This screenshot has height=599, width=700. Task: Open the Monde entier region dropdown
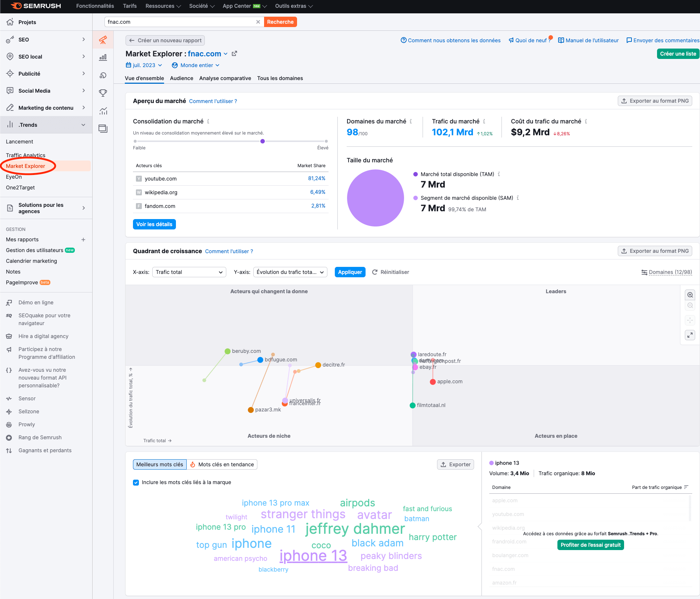[x=196, y=65]
